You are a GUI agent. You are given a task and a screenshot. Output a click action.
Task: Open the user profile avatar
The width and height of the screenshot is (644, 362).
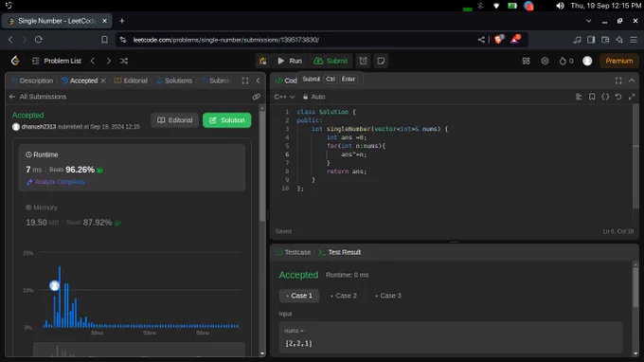[x=587, y=61]
